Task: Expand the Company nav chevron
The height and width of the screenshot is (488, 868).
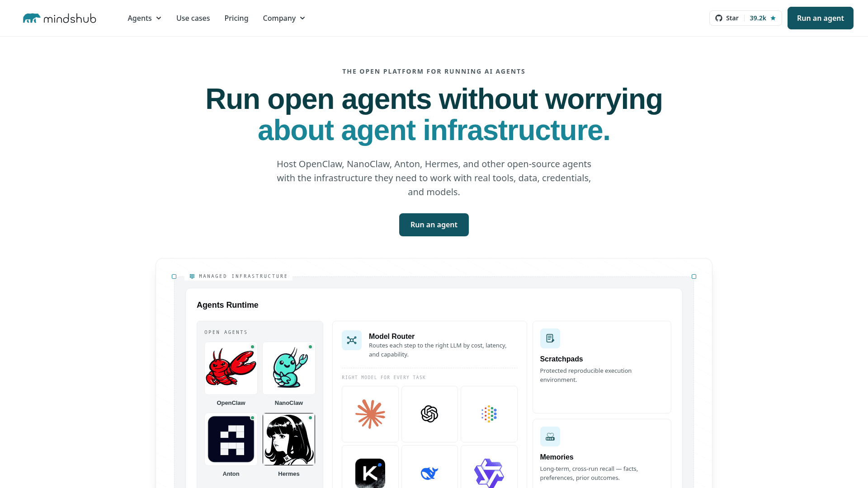Action: pyautogui.click(x=302, y=18)
